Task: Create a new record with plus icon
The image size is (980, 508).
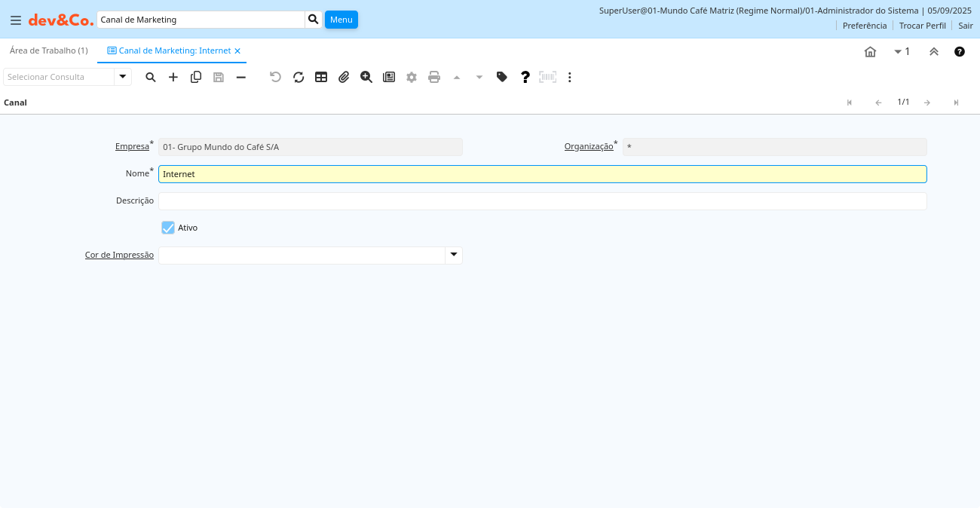Action: (x=173, y=77)
